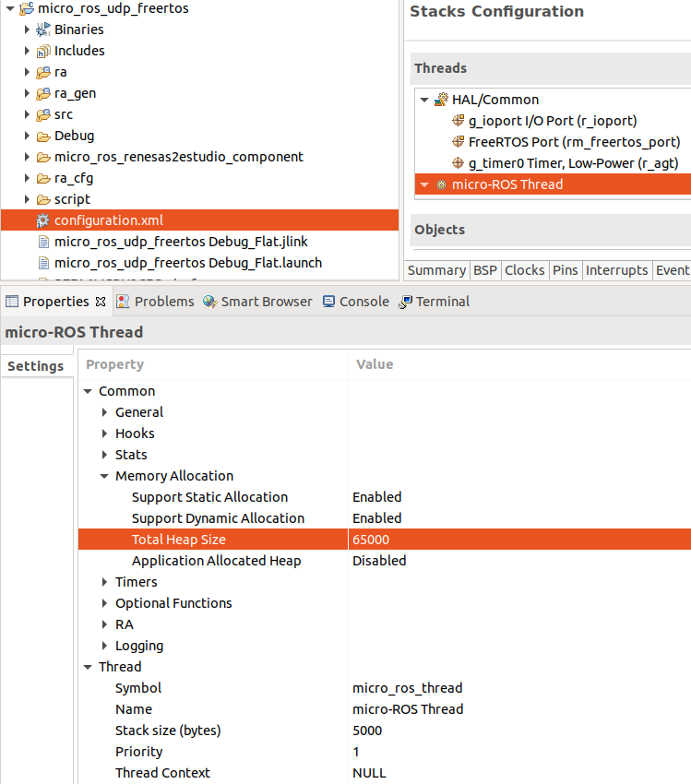691x784 pixels.
Task: Open the Pins tab
Action: pos(565,270)
